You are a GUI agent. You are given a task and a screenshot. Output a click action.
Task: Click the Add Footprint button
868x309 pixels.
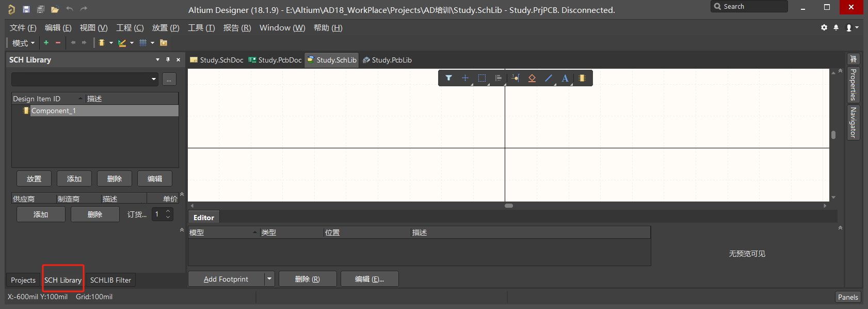(226, 279)
